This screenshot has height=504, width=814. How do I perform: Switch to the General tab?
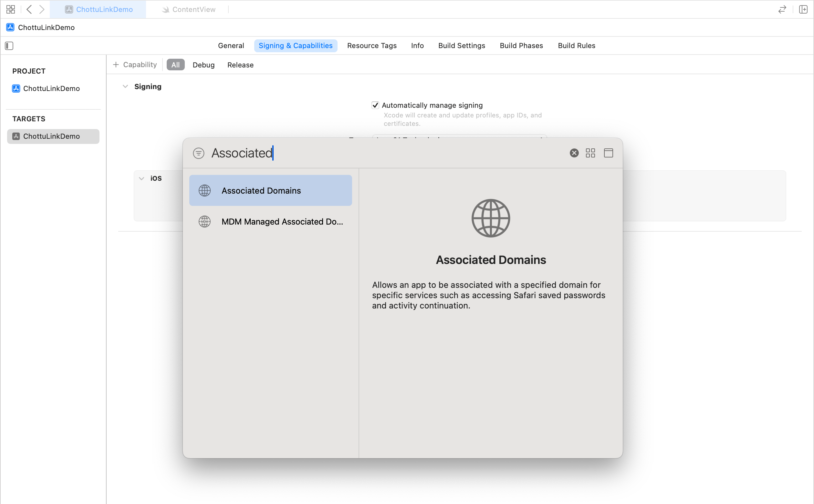pyautogui.click(x=231, y=46)
